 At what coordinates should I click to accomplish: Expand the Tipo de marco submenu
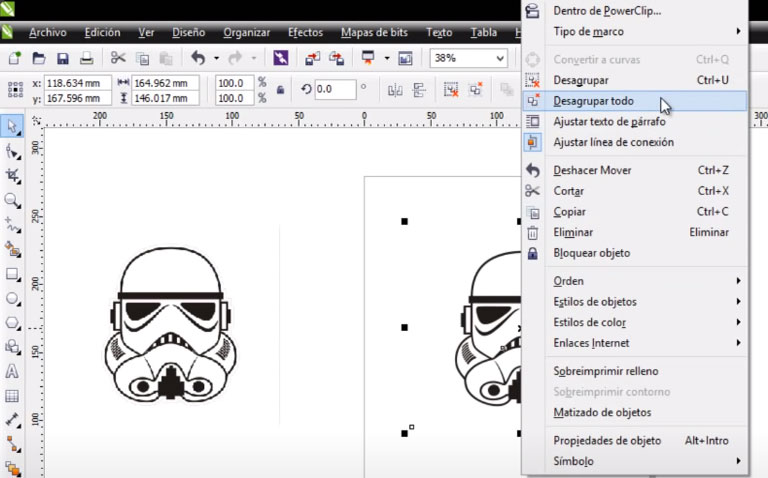pyautogui.click(x=635, y=31)
